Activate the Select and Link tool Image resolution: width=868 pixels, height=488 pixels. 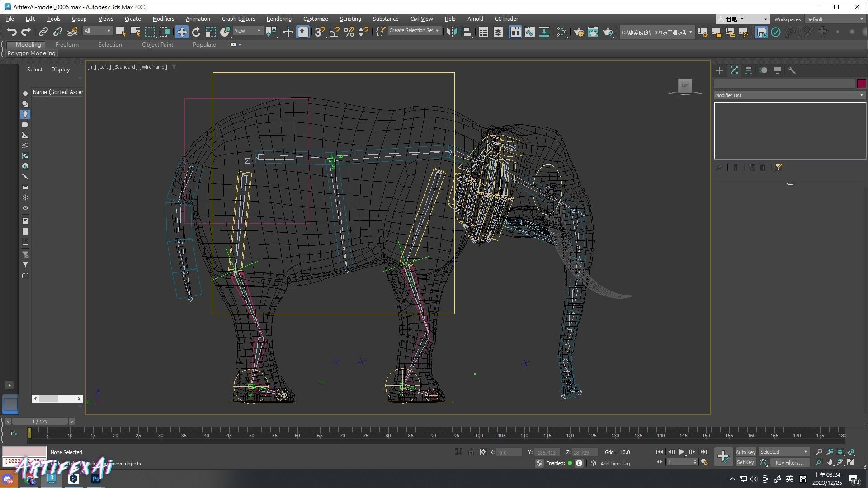point(43,32)
